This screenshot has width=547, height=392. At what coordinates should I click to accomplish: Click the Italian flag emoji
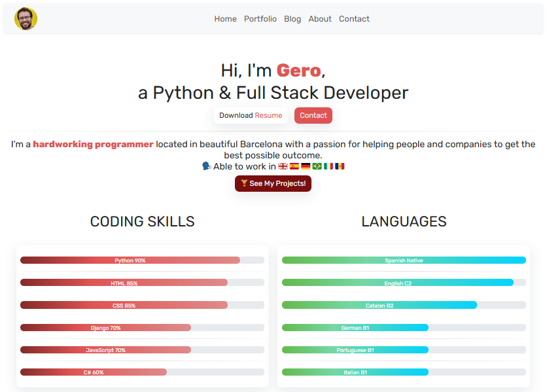pyautogui.click(x=328, y=166)
